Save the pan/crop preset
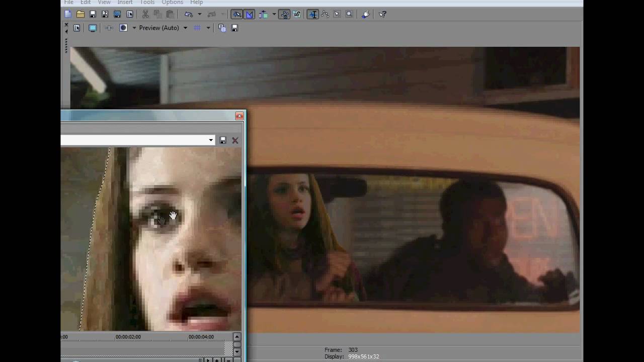 pos(223,140)
